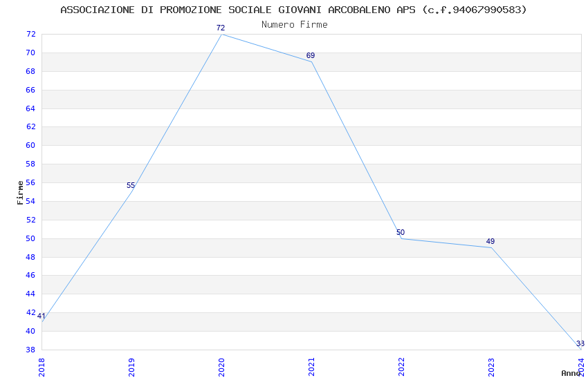Click the chart title with c.f.94067990583
The width and height of the screenshot is (588, 380).
(293, 10)
